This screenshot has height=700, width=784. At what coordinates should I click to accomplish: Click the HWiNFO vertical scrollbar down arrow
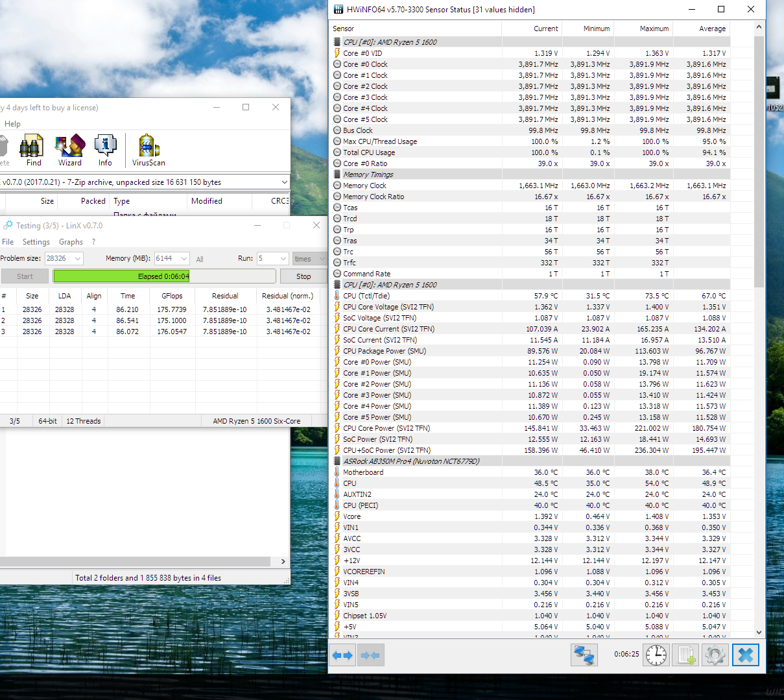pyautogui.click(x=759, y=633)
